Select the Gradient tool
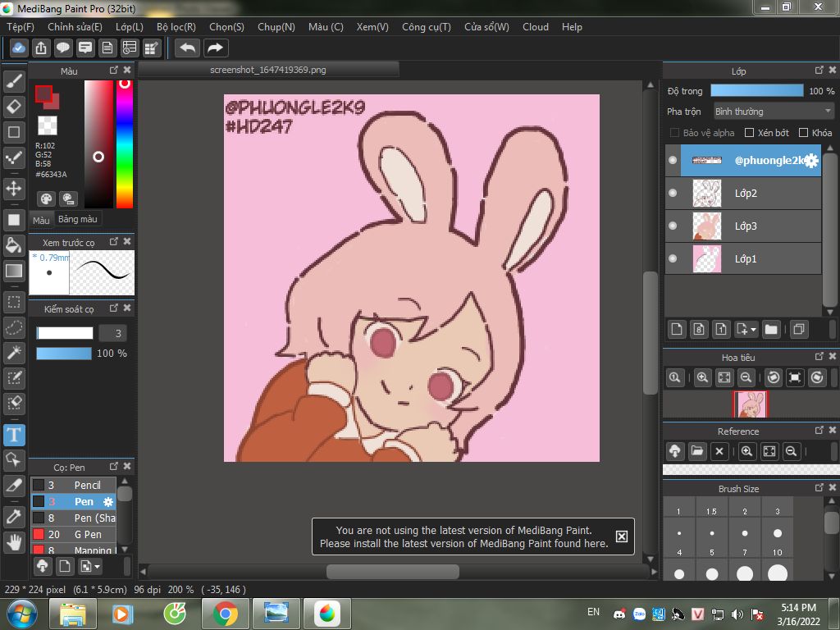Image resolution: width=840 pixels, height=630 pixels. pyautogui.click(x=14, y=271)
